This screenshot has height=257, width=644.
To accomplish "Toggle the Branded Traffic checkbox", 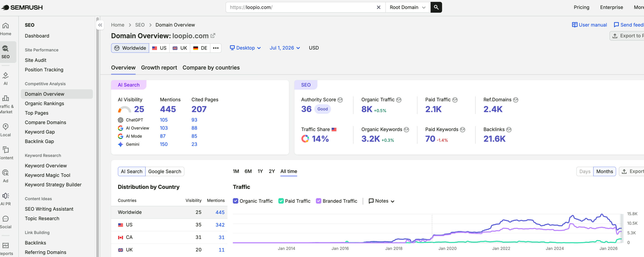I will coord(318,201).
